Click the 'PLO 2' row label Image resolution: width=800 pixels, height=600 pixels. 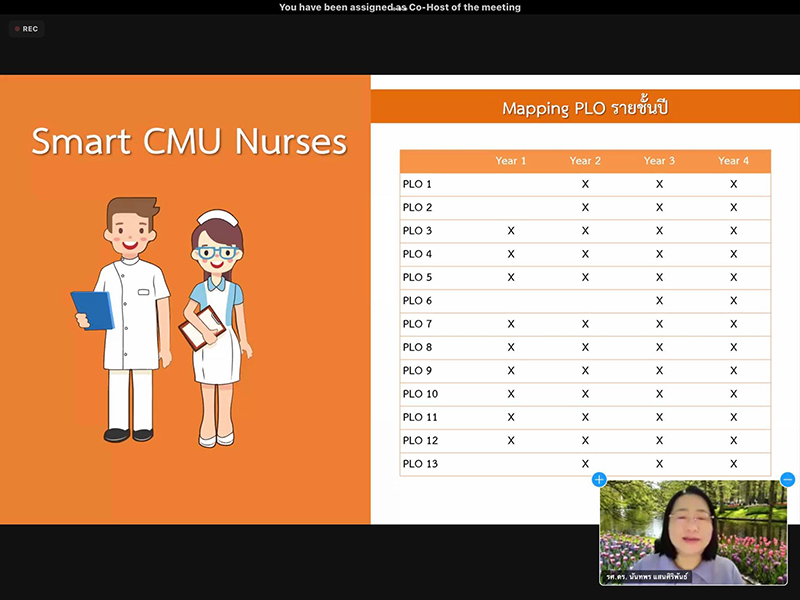(x=417, y=208)
